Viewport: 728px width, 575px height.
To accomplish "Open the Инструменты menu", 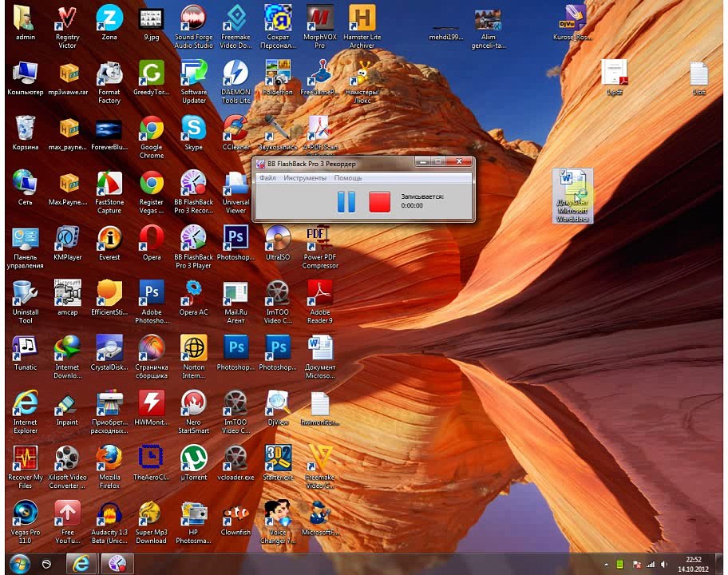I will (x=305, y=178).
